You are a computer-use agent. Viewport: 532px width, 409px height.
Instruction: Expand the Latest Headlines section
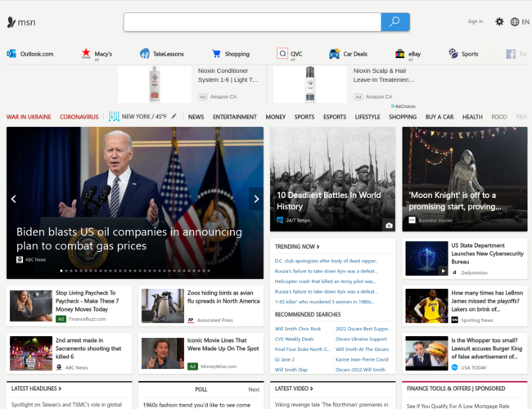(x=36, y=389)
